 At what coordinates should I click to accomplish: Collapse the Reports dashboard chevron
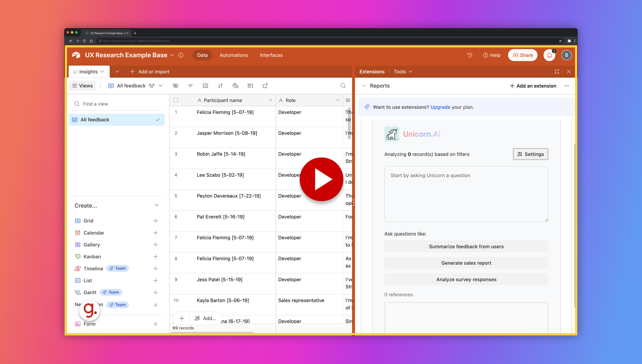tap(364, 86)
